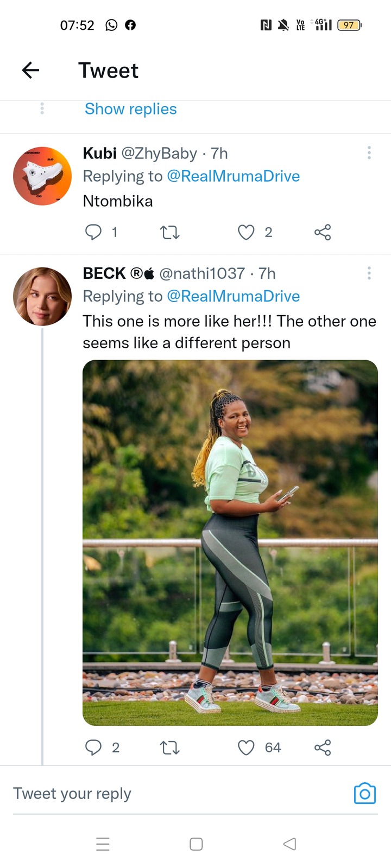Open camera icon in reply bar

point(365,793)
